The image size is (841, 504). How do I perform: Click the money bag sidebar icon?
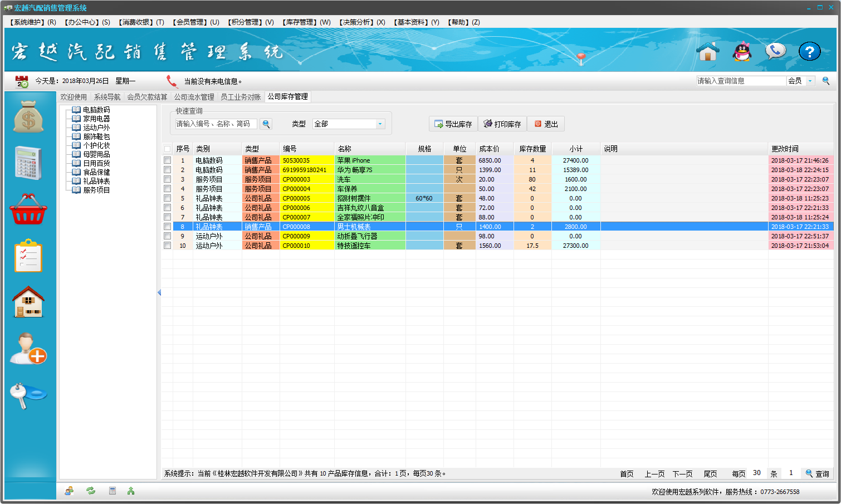coord(28,117)
